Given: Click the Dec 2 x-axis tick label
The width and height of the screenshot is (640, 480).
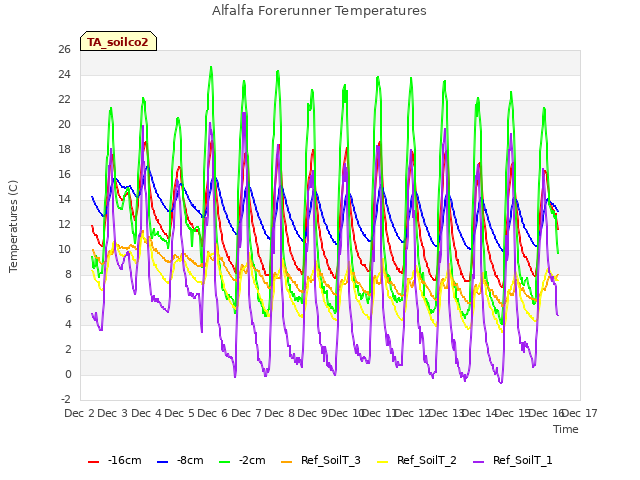Looking at the screenshot, I should pos(80,413).
